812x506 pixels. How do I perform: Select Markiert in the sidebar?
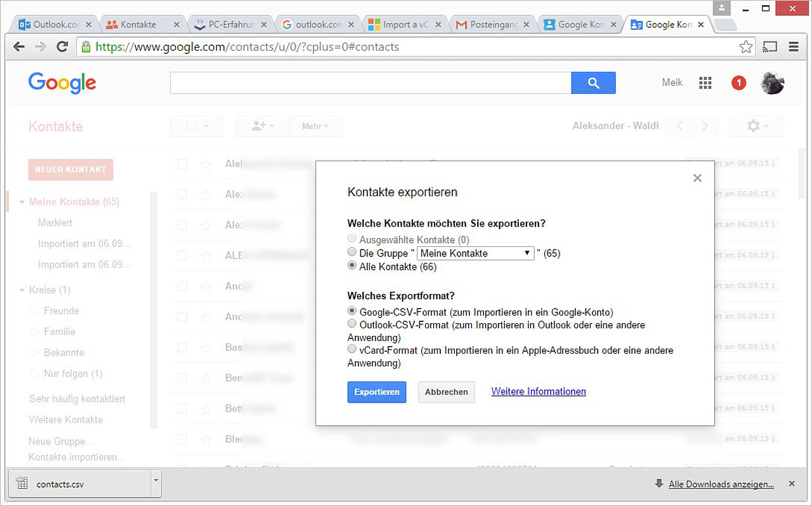[55, 223]
